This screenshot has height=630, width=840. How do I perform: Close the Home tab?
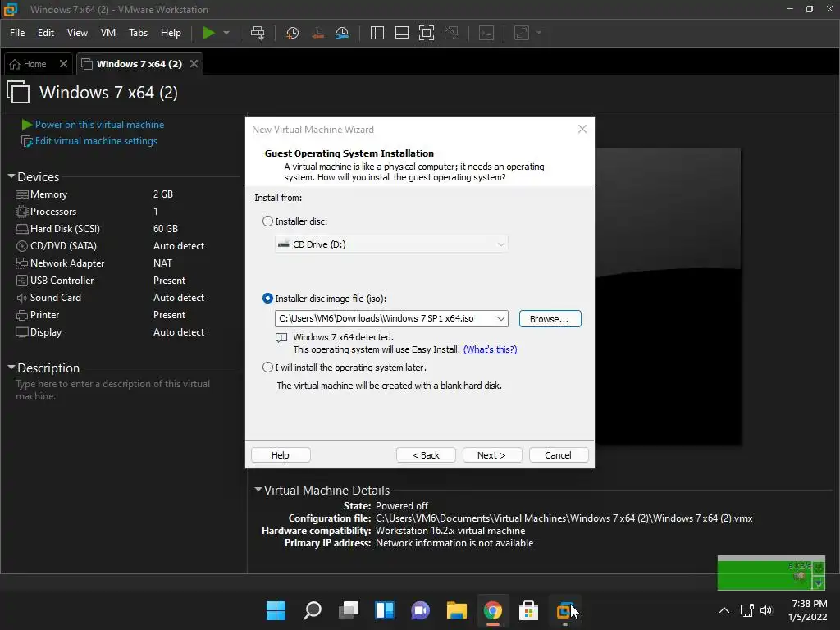pos(63,64)
